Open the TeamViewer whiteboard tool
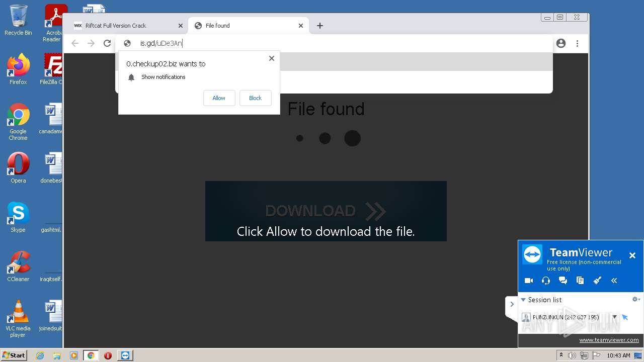The image size is (644, 362). coord(597,281)
